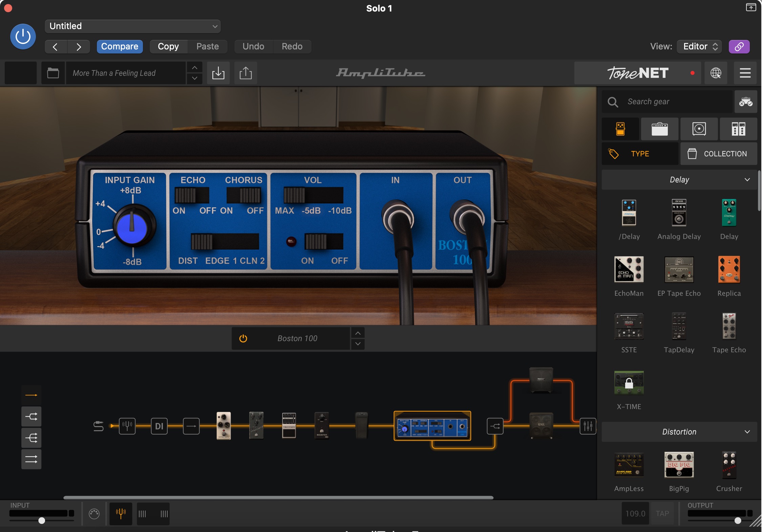
Task: Toggle the Boston 100 power on/off switch
Action: tap(324, 242)
